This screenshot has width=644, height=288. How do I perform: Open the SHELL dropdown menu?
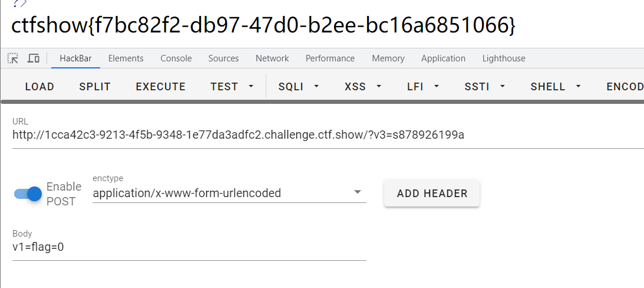pyautogui.click(x=556, y=87)
